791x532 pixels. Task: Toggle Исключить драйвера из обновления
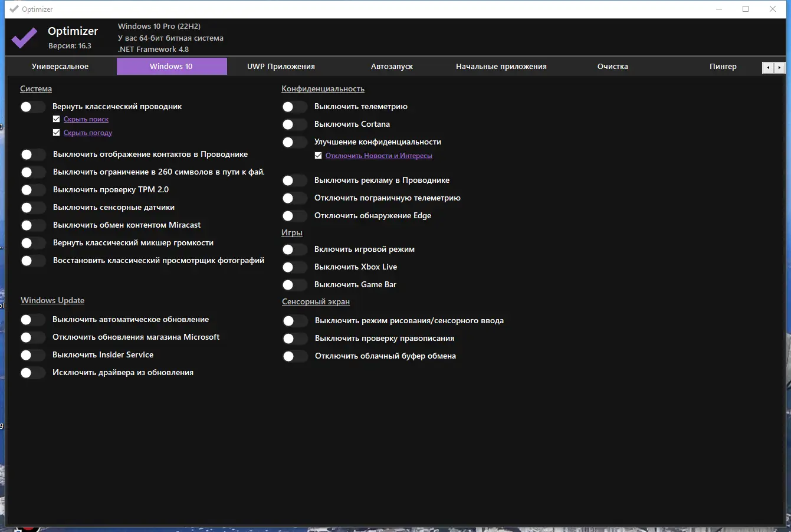click(x=33, y=373)
